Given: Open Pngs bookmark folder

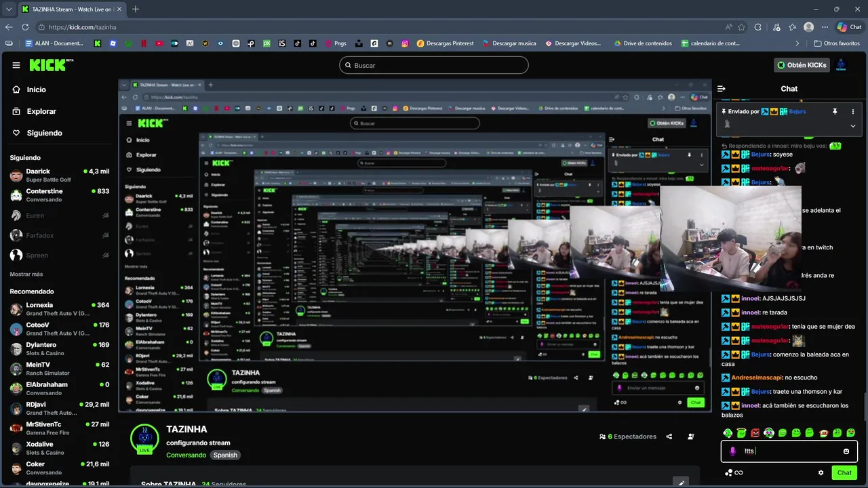Looking at the screenshot, I should coord(336,43).
